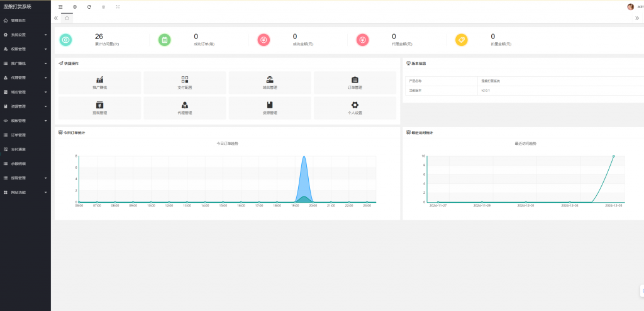
Task: Open 域名管理 quick action tile
Action: coord(269,82)
